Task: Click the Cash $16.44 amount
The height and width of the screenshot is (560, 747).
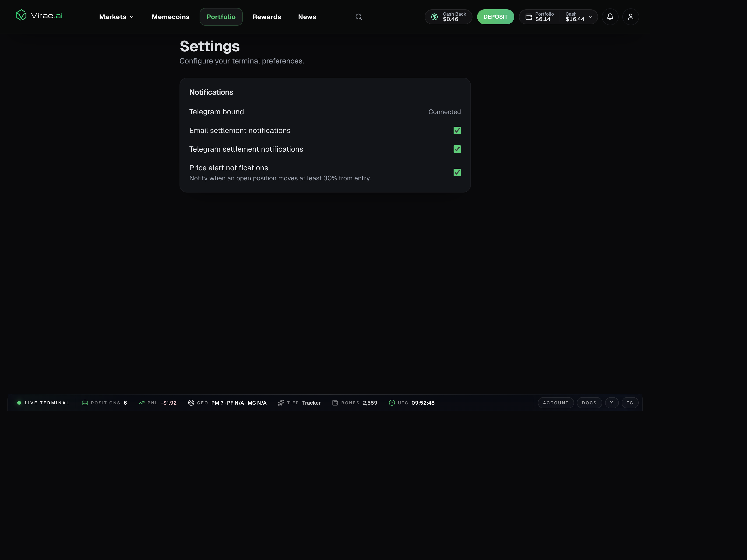Action: click(x=575, y=19)
